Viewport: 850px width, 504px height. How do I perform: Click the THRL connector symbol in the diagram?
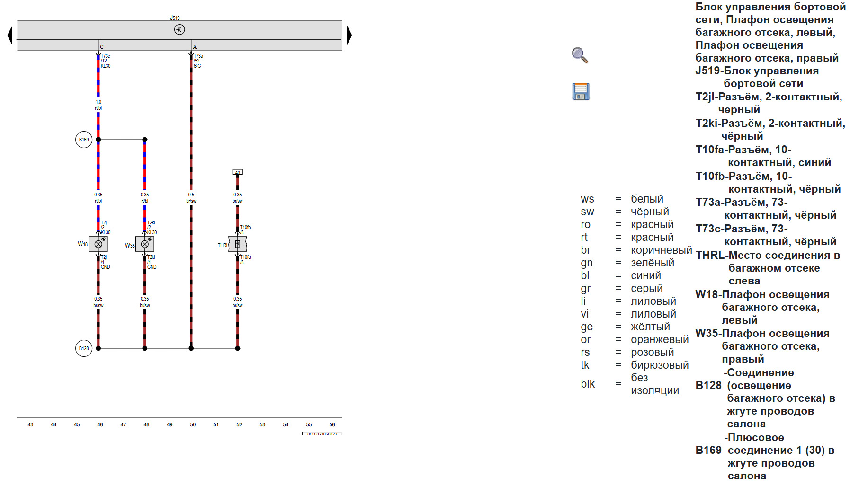(x=238, y=244)
